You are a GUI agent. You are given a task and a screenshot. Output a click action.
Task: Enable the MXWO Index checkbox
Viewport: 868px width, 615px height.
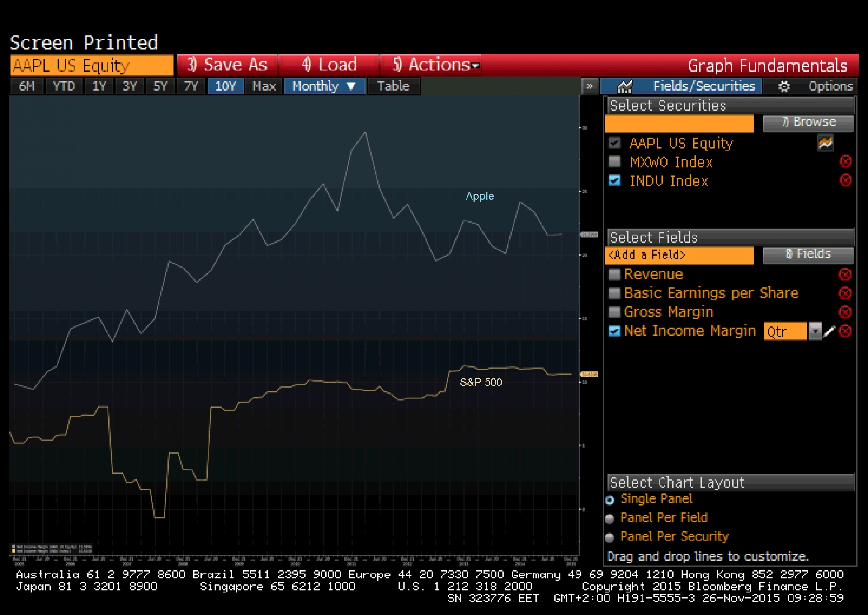point(614,161)
